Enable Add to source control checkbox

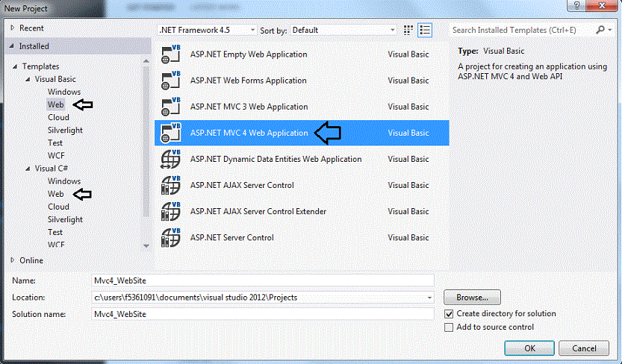click(x=449, y=327)
